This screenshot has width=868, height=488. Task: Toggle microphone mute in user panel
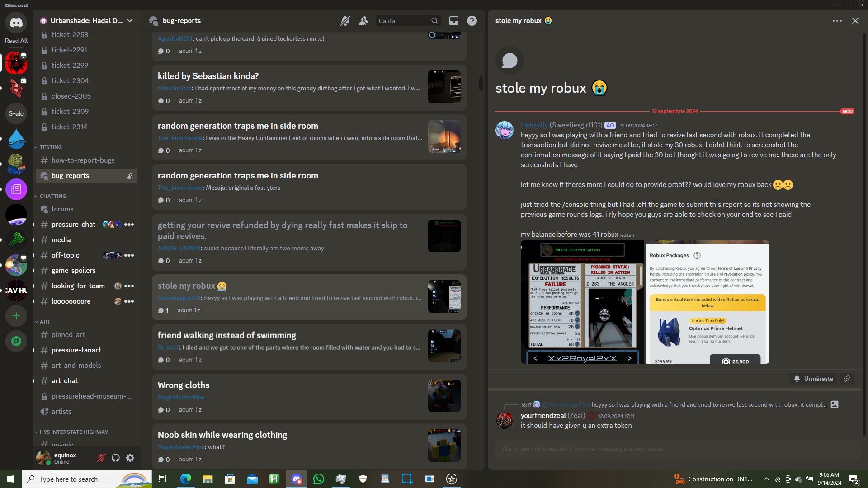[x=101, y=458]
